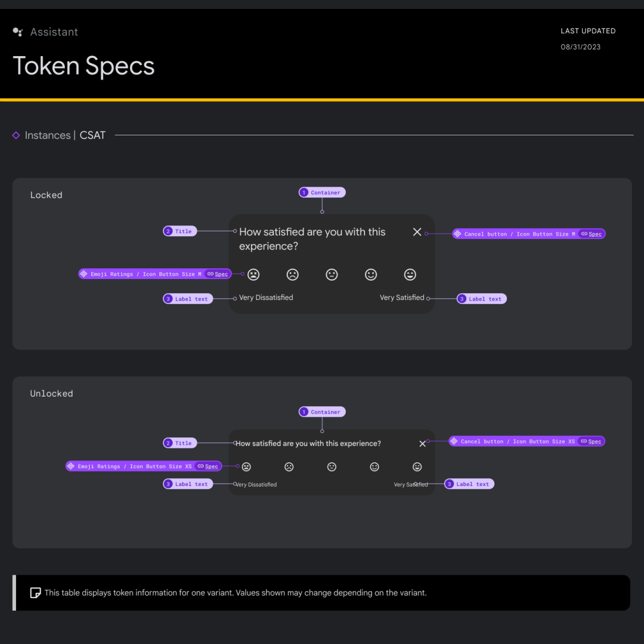The image size is (644, 644).
Task: Click the dissatisfied frown emoji in Unlocked card
Action: point(289,467)
